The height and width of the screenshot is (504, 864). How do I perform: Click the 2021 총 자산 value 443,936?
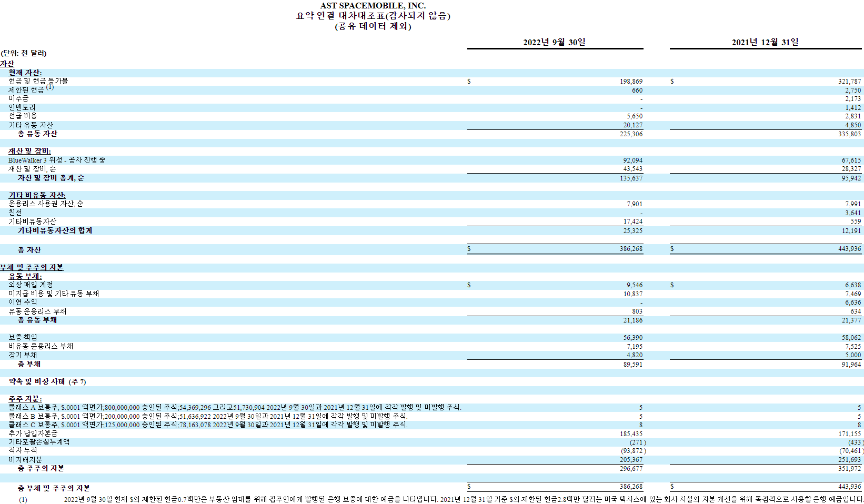tap(850, 249)
